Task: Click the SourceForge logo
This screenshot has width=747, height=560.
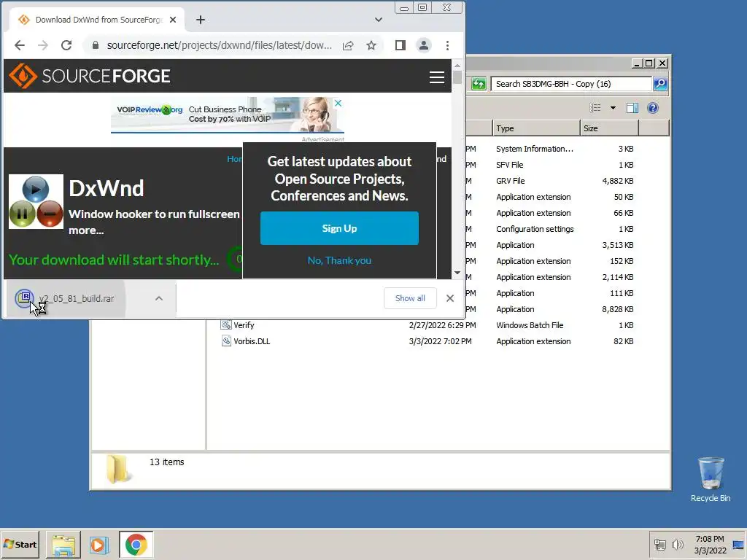Action: (x=90, y=76)
